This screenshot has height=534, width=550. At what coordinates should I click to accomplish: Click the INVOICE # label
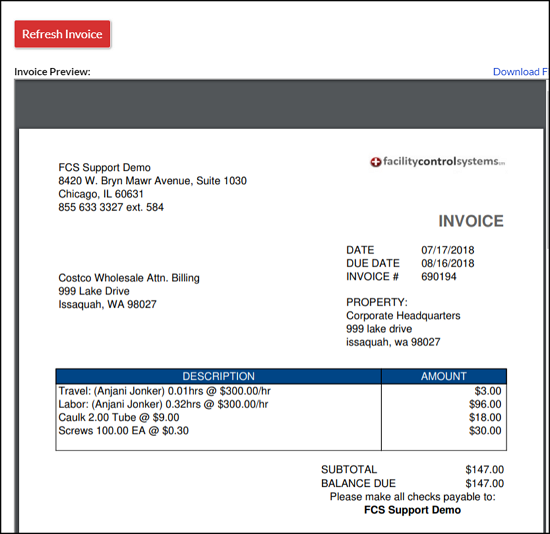coord(372,277)
